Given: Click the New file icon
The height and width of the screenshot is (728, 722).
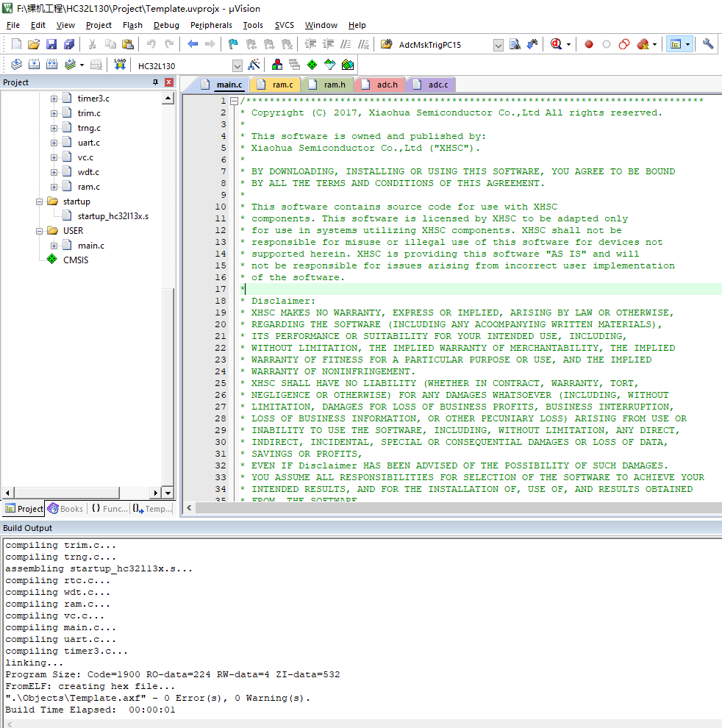Looking at the screenshot, I should click(x=16, y=45).
